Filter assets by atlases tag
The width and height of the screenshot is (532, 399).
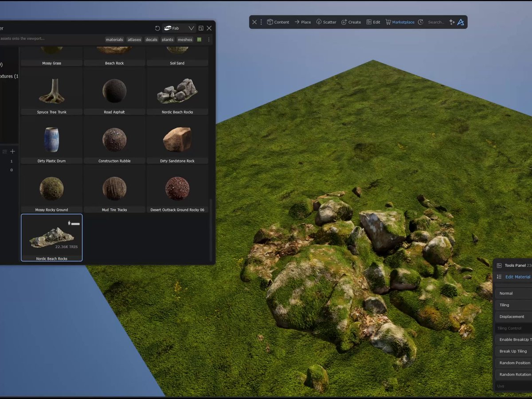pyautogui.click(x=134, y=39)
